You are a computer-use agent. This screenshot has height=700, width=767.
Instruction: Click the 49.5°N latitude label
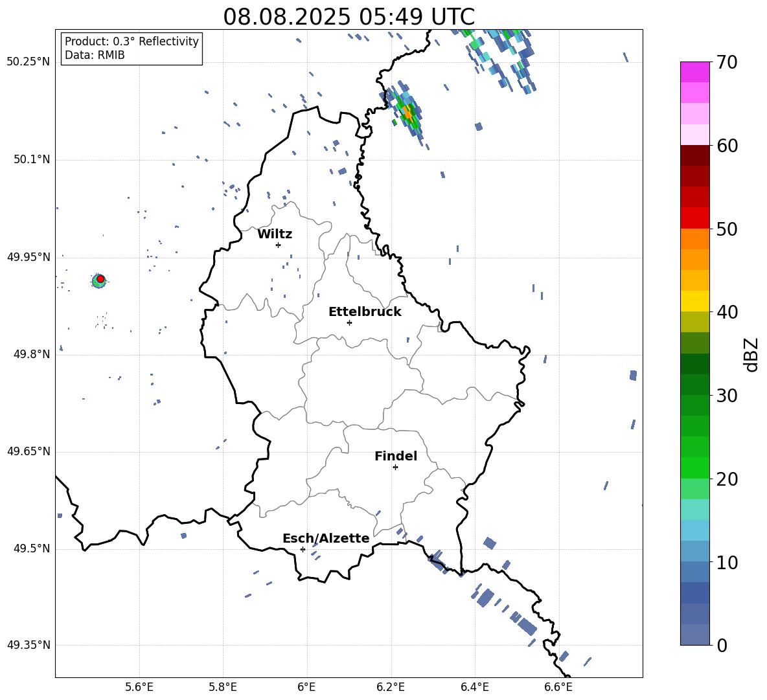click(x=32, y=548)
